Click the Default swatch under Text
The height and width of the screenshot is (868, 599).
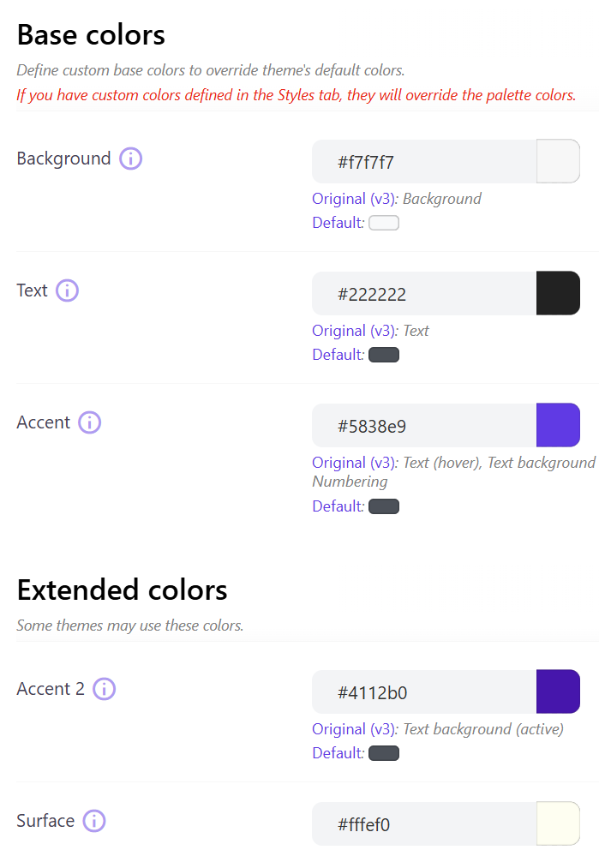tap(384, 355)
